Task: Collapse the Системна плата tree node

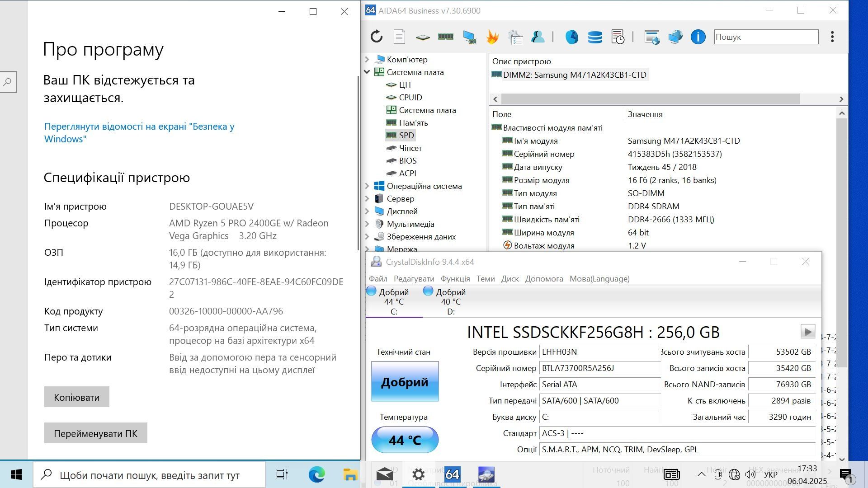Action: [x=367, y=72]
